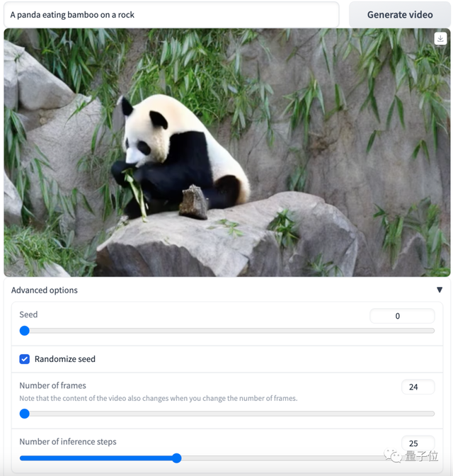Click the Number of frames label
This screenshot has width=453, height=476.
tap(52, 385)
